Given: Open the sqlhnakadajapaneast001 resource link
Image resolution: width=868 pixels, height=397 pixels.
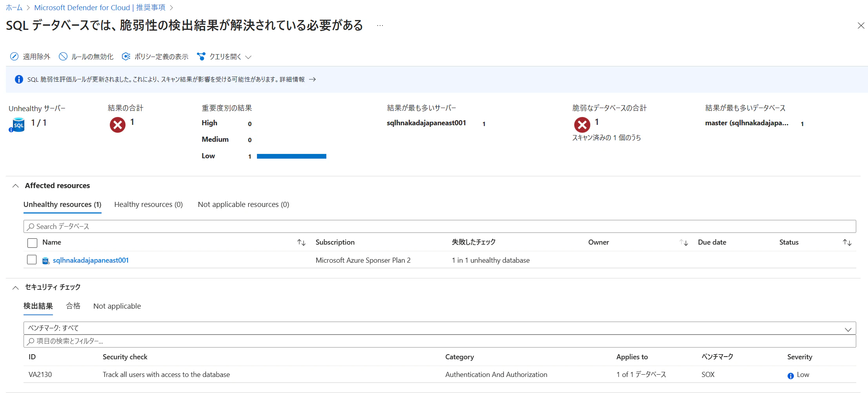Looking at the screenshot, I should tap(91, 260).
